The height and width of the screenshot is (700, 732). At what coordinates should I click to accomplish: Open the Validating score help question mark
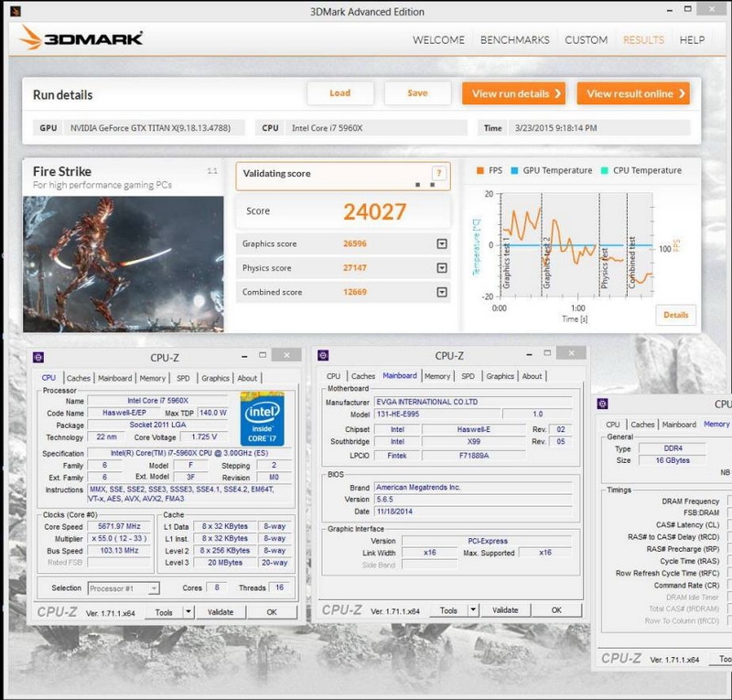[x=438, y=174]
